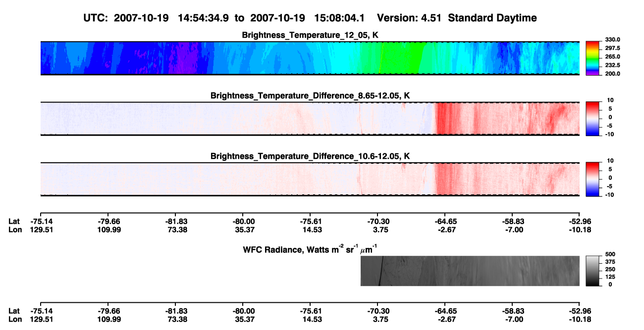Click latitude '-70.30' under the WFC Radiance panel
The image size is (644, 330).
click(378, 311)
